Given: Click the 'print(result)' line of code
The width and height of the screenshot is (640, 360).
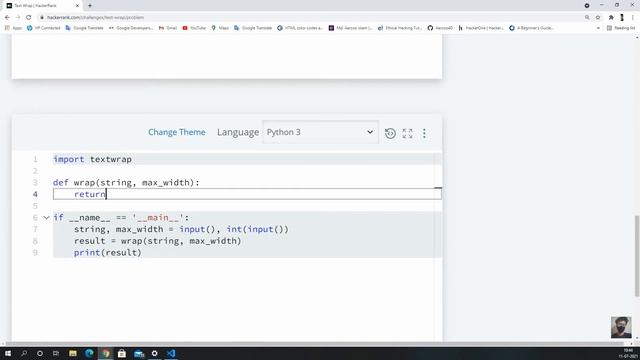Looking at the screenshot, I should click(x=108, y=252).
